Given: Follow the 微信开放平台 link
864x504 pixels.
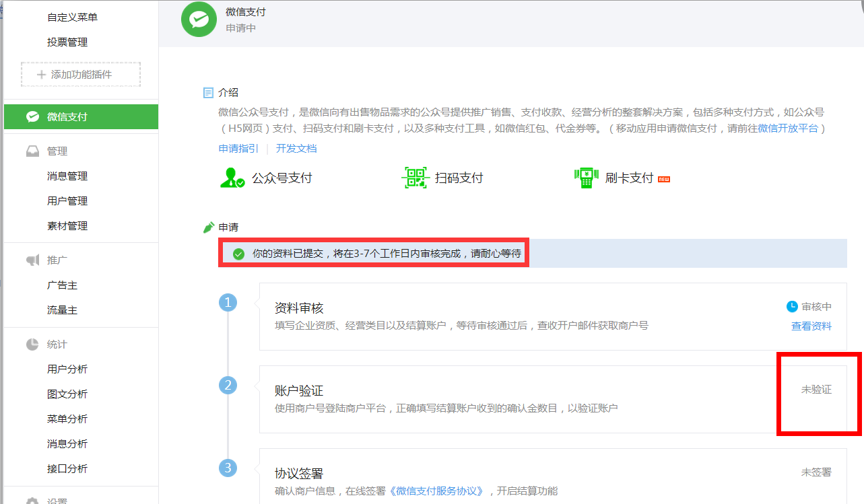Looking at the screenshot, I should [788, 129].
